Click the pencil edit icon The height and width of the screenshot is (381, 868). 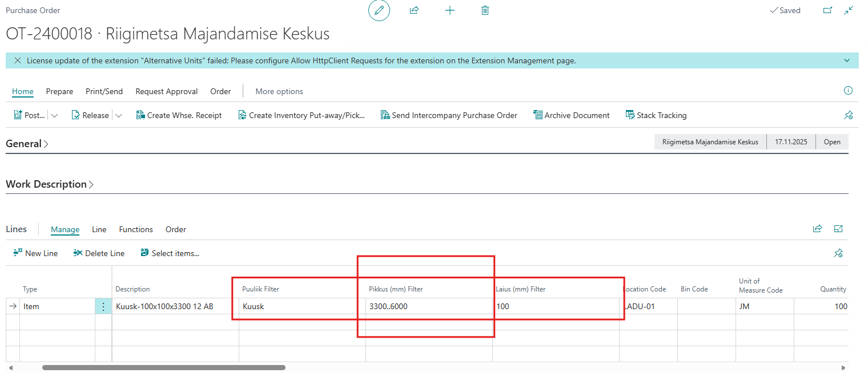pyautogui.click(x=379, y=11)
